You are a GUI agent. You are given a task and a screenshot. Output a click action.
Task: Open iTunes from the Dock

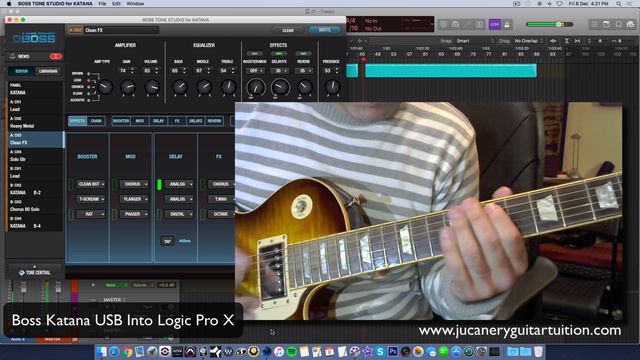point(279,351)
